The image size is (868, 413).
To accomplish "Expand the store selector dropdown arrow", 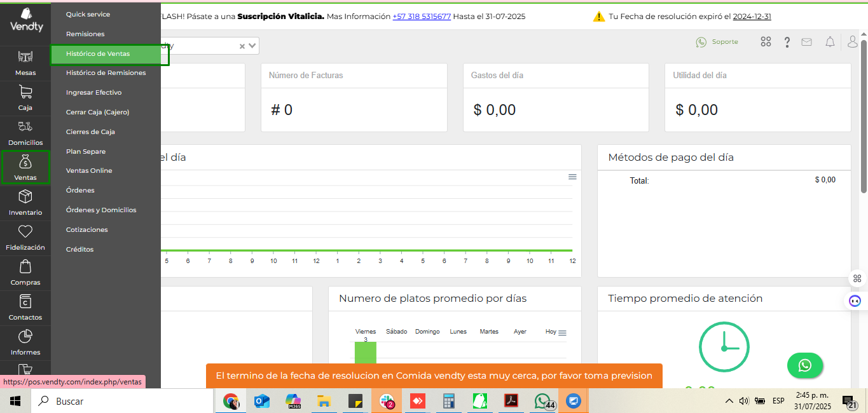I will coord(252,46).
